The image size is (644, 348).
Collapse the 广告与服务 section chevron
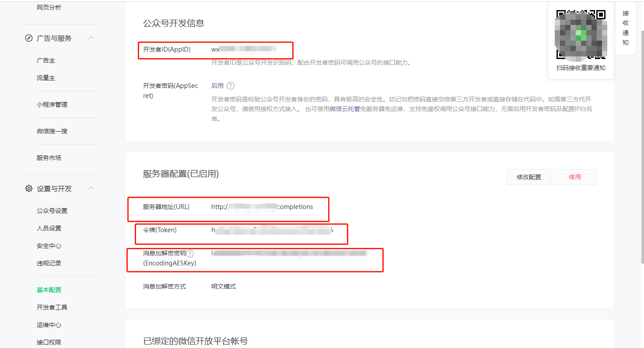point(91,38)
